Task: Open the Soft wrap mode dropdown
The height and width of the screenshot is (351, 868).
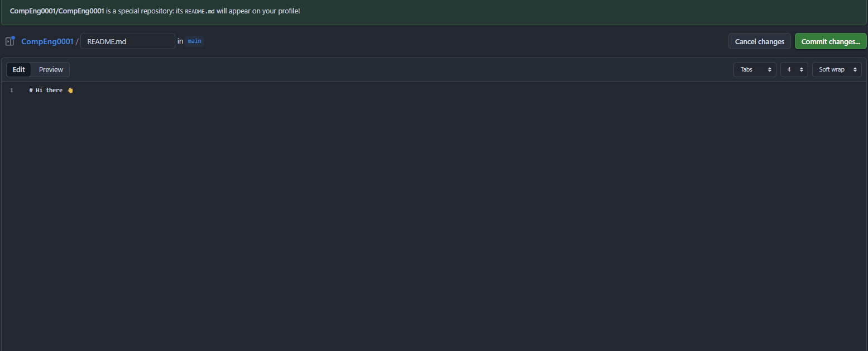Action: [x=836, y=70]
